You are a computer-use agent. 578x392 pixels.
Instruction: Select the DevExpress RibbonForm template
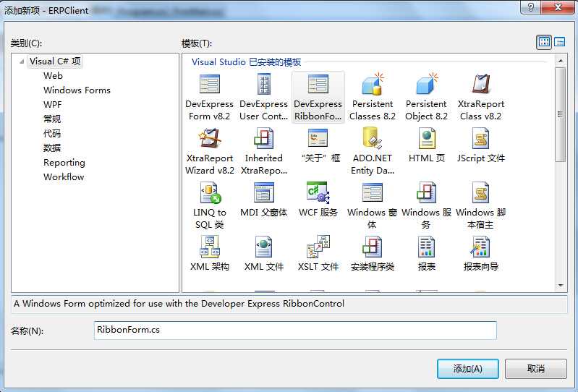point(318,98)
